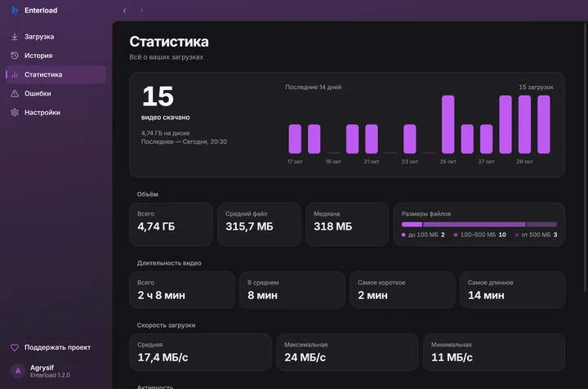The width and height of the screenshot is (588, 389).
Task: Open the История section
Action: 56,56
